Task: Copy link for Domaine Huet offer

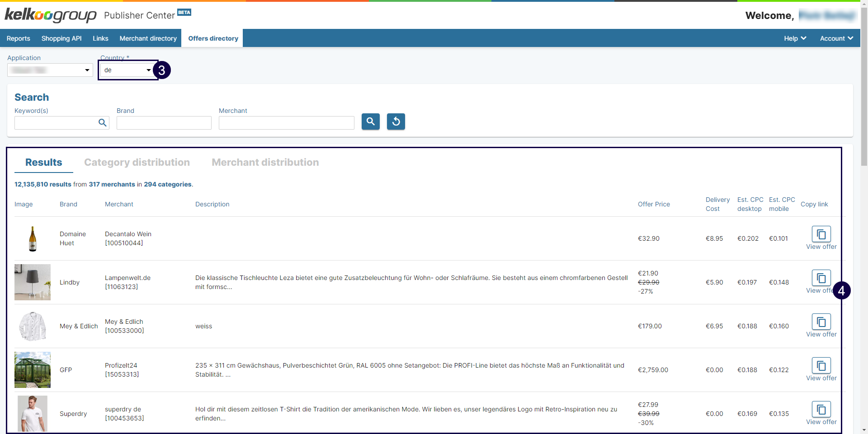Action: [x=821, y=234]
